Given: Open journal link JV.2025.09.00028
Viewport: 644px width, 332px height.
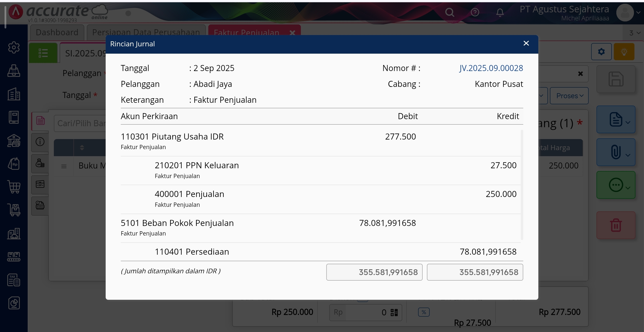Looking at the screenshot, I should point(491,68).
